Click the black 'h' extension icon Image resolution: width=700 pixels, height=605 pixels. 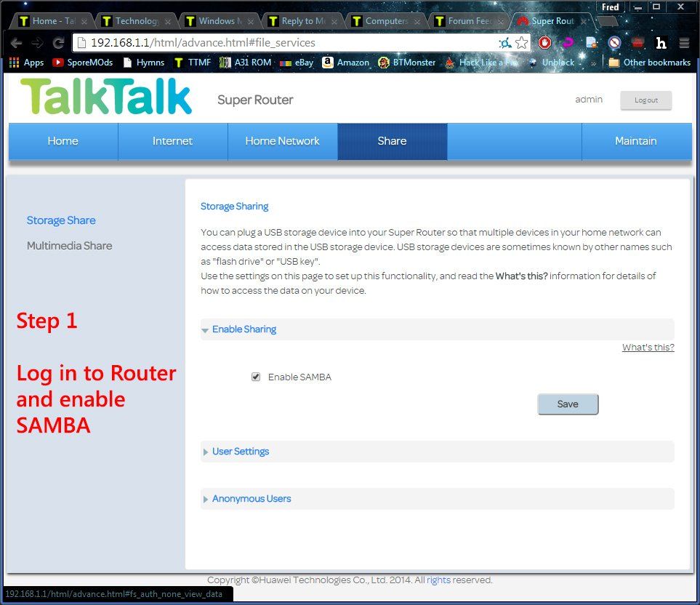click(661, 43)
